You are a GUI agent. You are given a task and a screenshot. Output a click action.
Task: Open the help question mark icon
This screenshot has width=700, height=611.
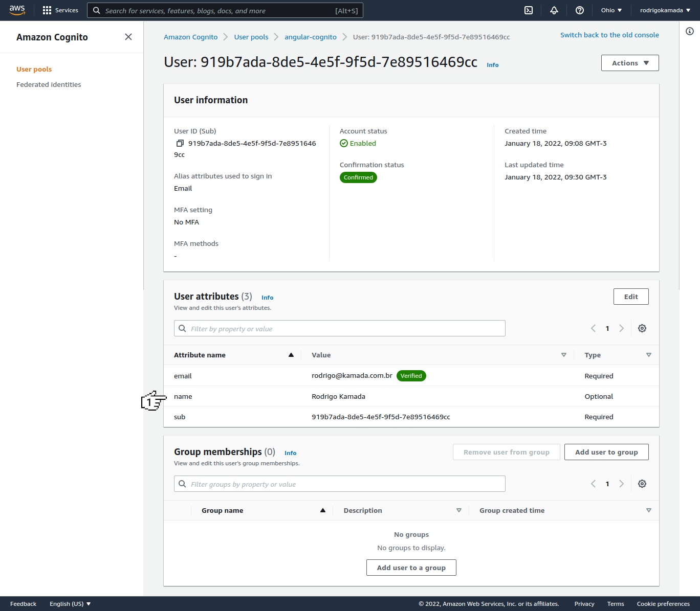(x=580, y=10)
